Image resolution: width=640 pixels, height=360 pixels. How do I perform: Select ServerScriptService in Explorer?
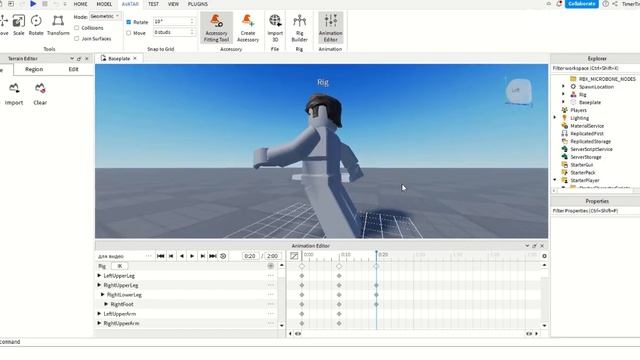591,149
